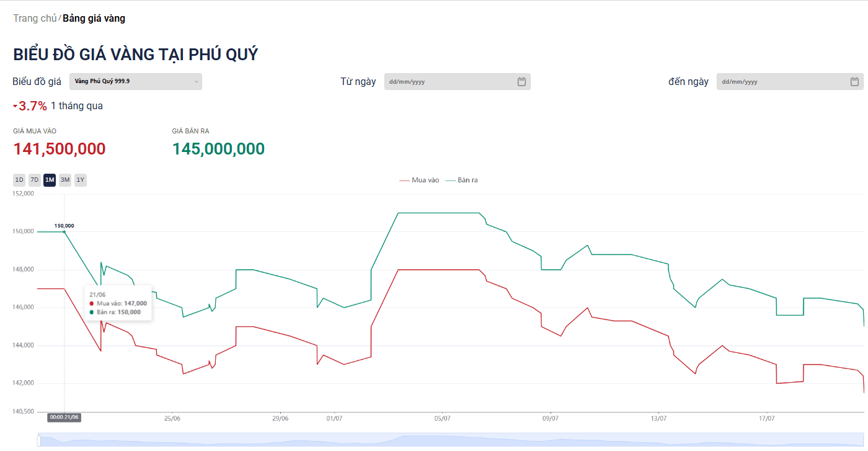Go to Trang chủ breadcrumb link
Viewport: 868px width, 451px height.
(35, 19)
